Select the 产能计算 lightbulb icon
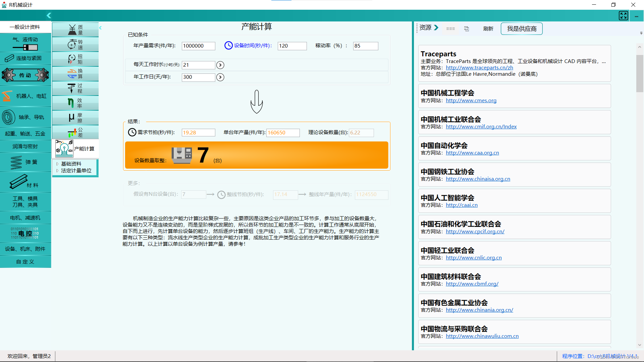The height and width of the screenshot is (362, 644). click(64, 148)
